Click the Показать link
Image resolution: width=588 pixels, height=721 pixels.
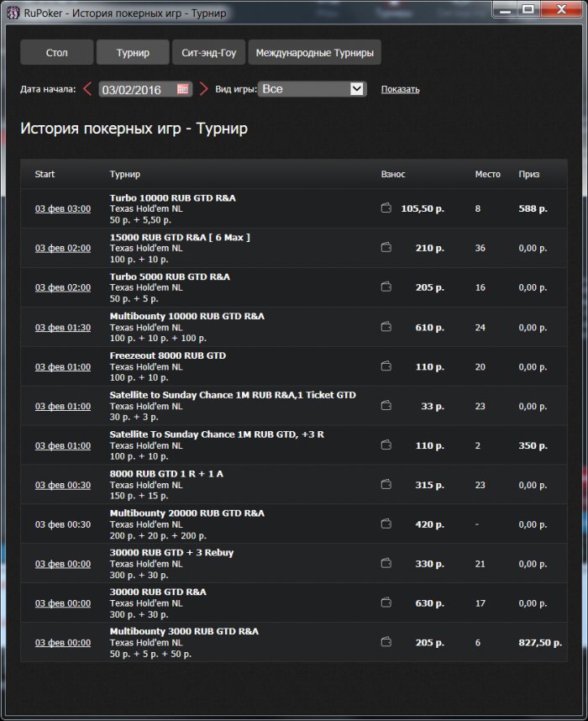pyautogui.click(x=400, y=89)
